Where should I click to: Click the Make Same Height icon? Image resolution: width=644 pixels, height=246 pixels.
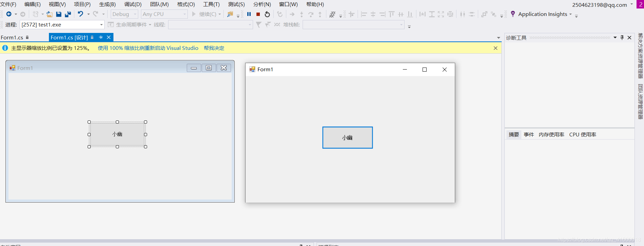pos(432,14)
